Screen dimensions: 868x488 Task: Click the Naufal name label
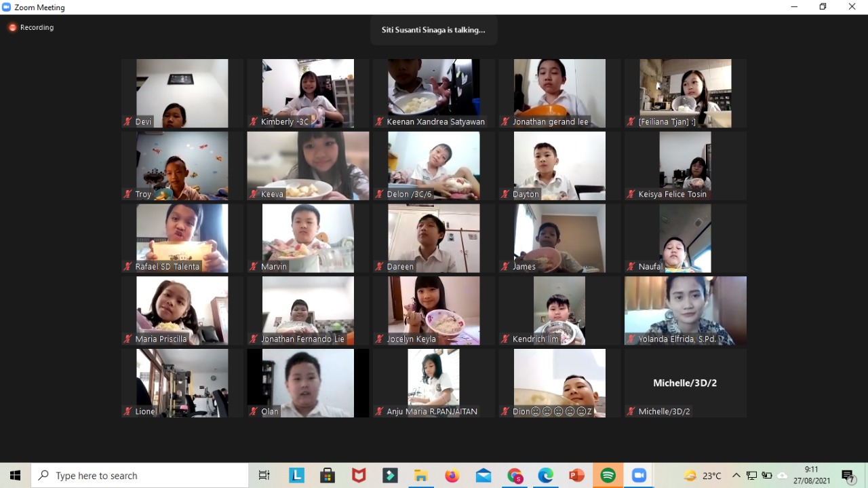[650, 267]
